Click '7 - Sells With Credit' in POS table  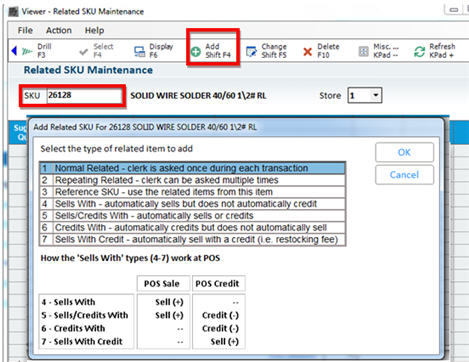(x=82, y=342)
